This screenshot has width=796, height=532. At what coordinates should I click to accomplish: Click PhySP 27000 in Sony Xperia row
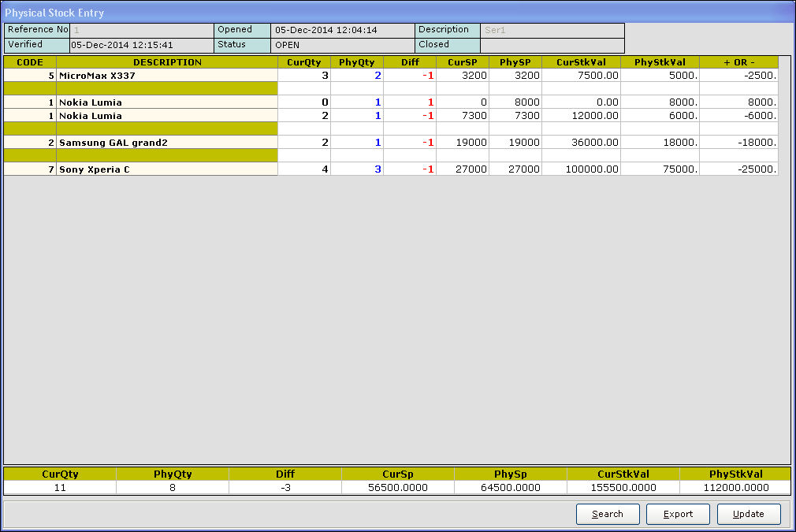click(515, 169)
